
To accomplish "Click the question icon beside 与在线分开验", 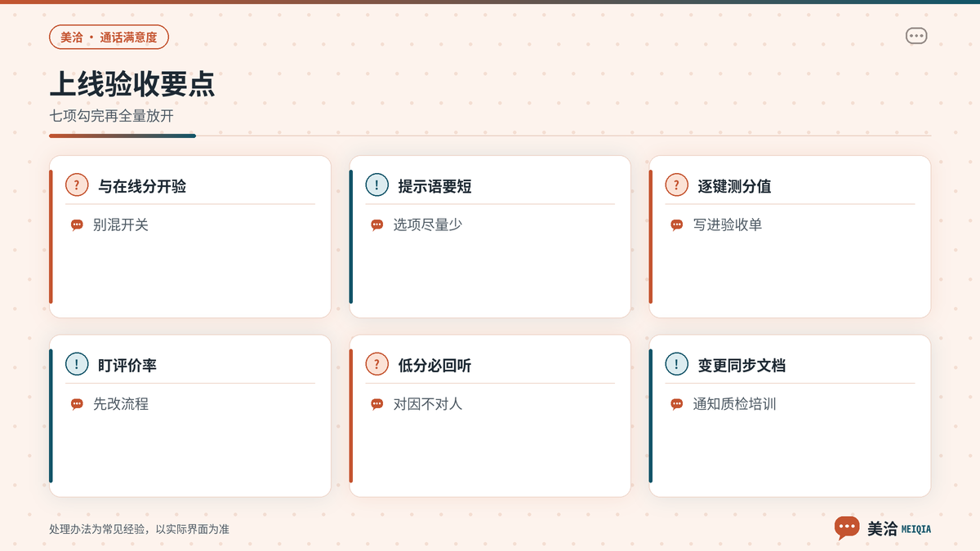I will (x=77, y=185).
